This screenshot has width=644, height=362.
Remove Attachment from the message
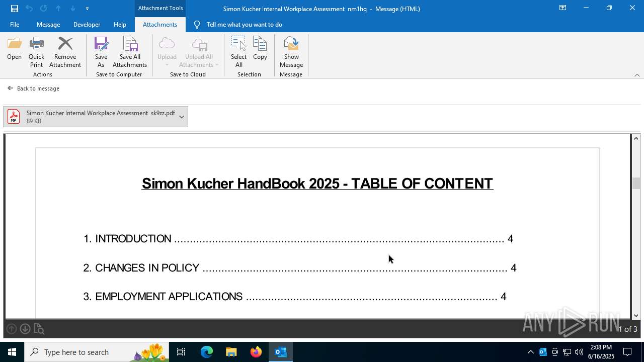65,52
